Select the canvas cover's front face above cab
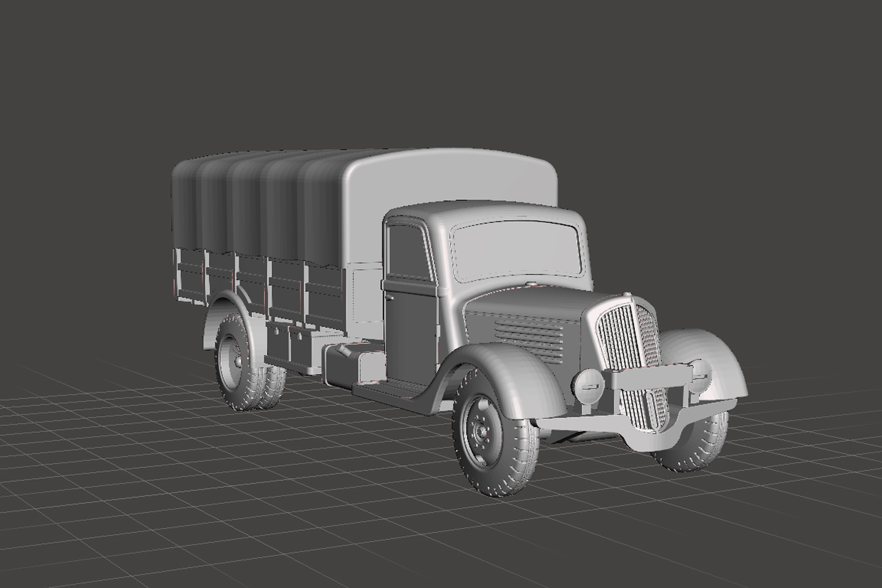Screen dimensions: 882x588 (449, 176)
